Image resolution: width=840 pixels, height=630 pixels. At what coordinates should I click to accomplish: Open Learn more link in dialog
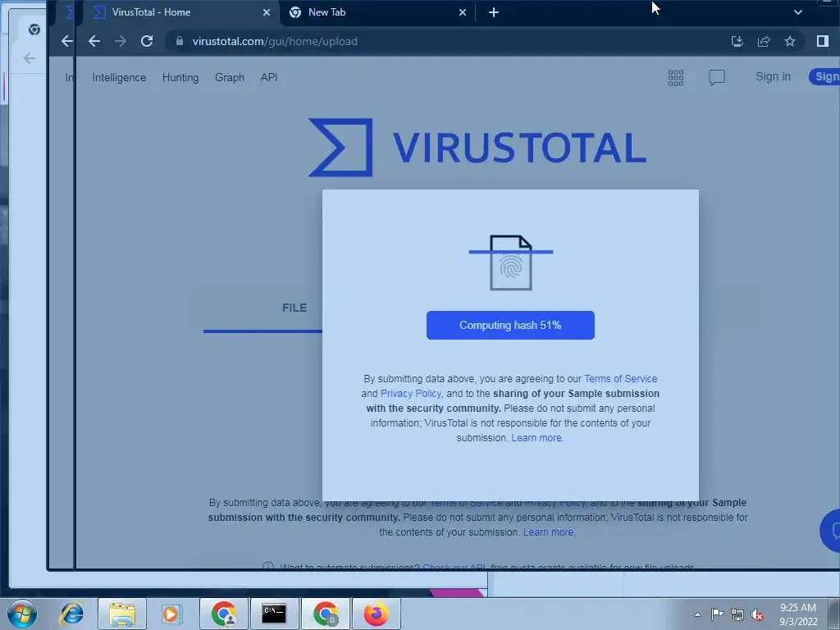(537, 438)
